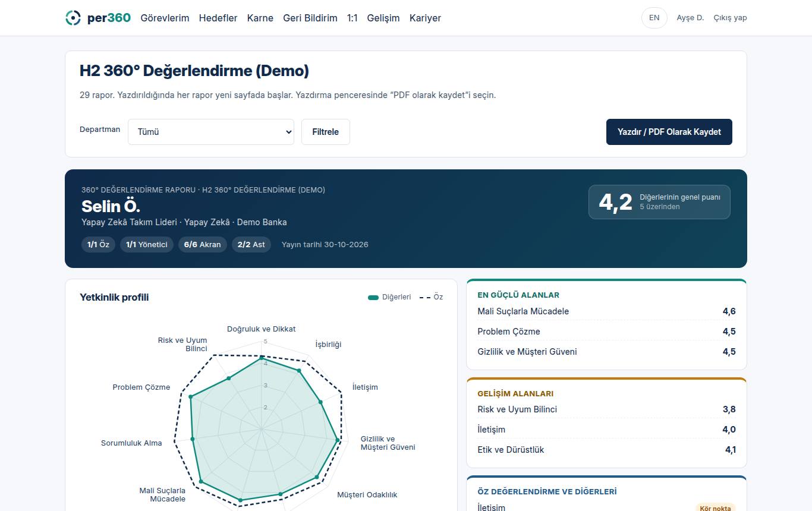Switch language with the EN button
The height and width of the screenshot is (511, 812).
click(x=654, y=18)
